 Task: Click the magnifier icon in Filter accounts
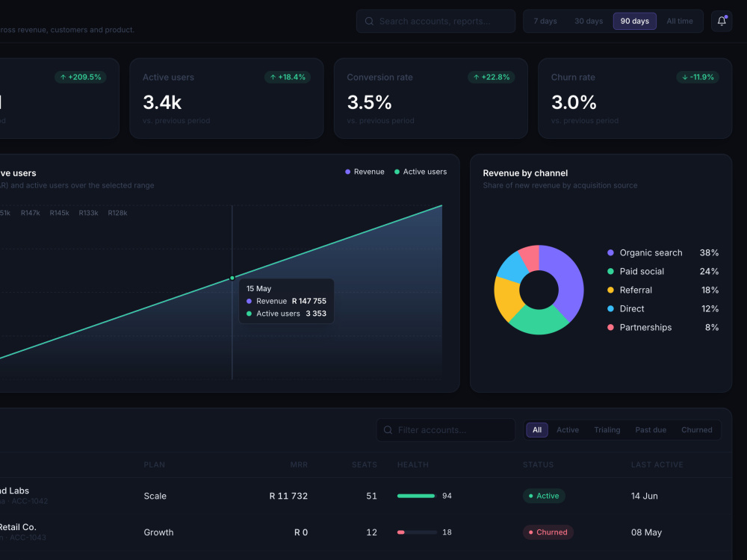(x=388, y=430)
